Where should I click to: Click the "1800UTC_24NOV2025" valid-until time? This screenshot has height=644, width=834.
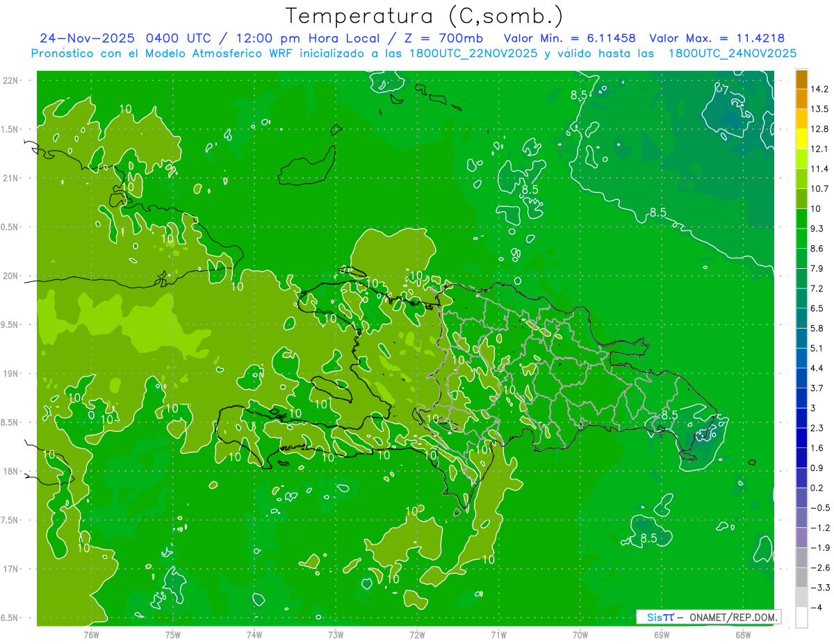click(733, 53)
